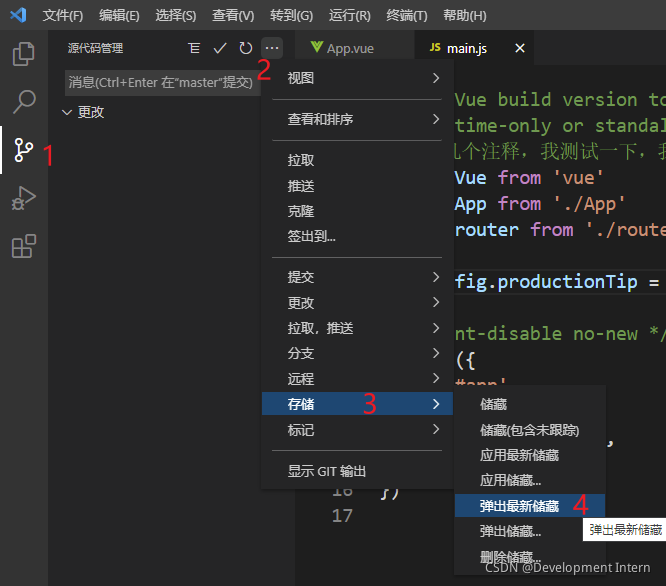
Task: Switch to the main.js tab
Action: [474, 48]
